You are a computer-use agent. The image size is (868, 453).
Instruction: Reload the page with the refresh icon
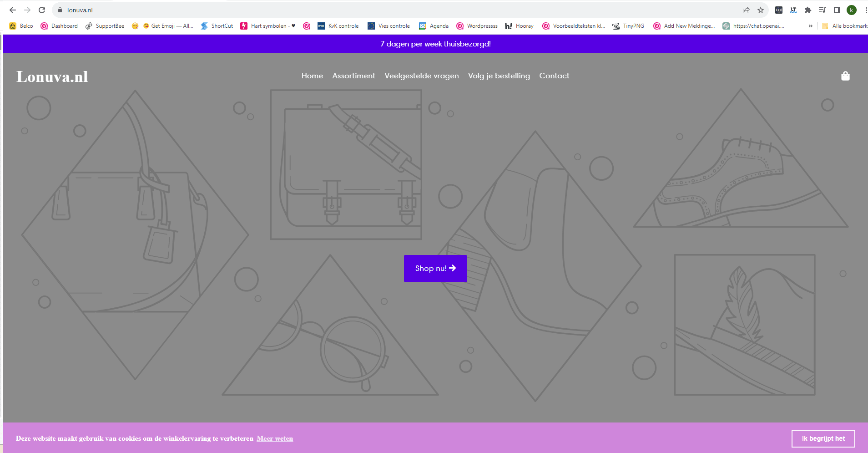pyautogui.click(x=42, y=10)
